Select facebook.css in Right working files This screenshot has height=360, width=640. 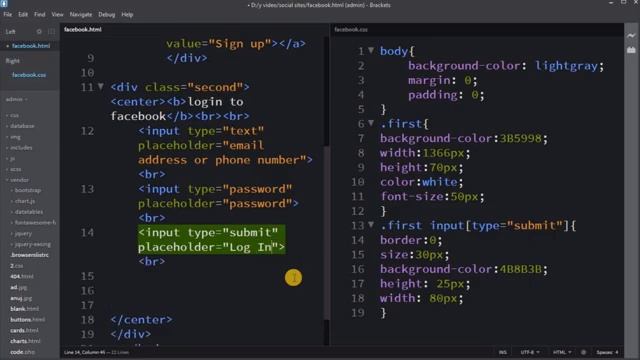tap(29, 75)
